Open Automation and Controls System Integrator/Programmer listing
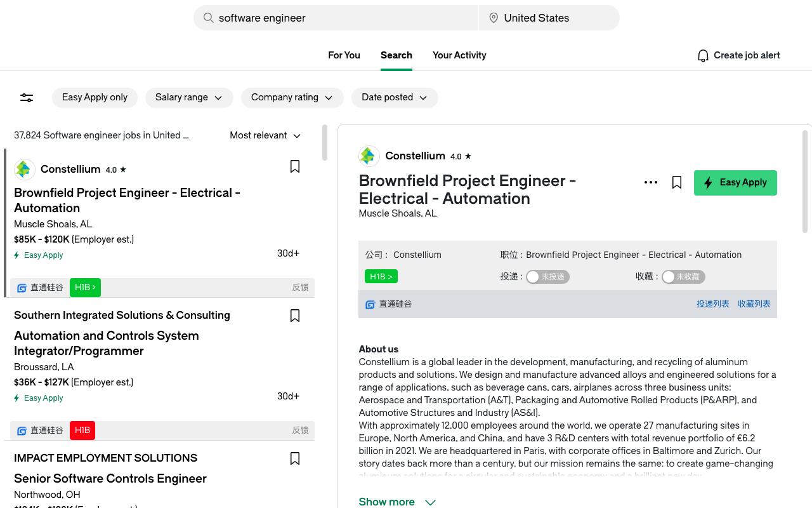Image resolution: width=812 pixels, height=508 pixels. pyautogui.click(x=107, y=344)
